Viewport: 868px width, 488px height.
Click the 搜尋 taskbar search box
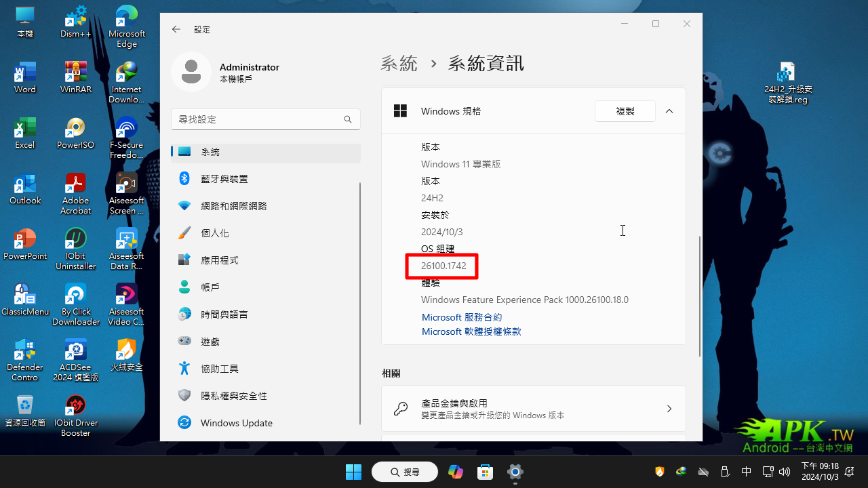[x=405, y=472]
